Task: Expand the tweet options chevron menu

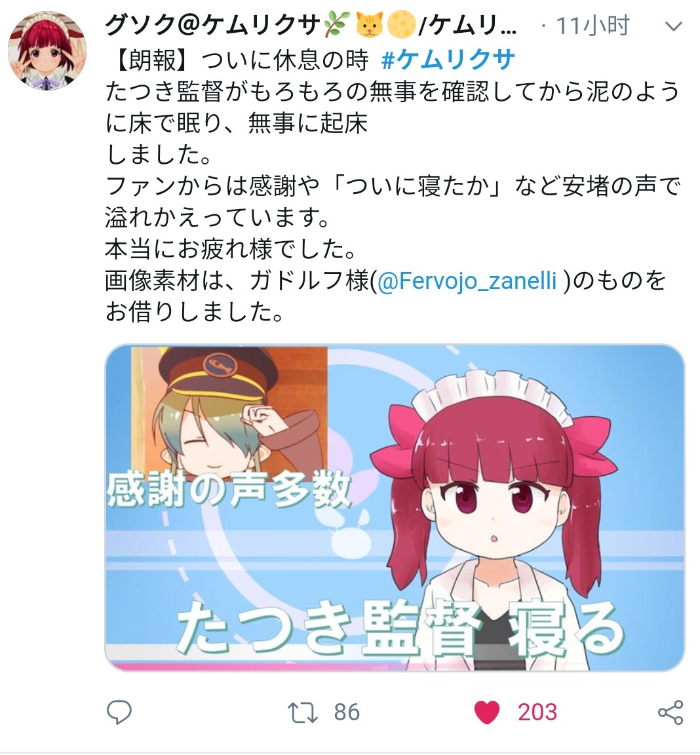Action: [x=674, y=26]
